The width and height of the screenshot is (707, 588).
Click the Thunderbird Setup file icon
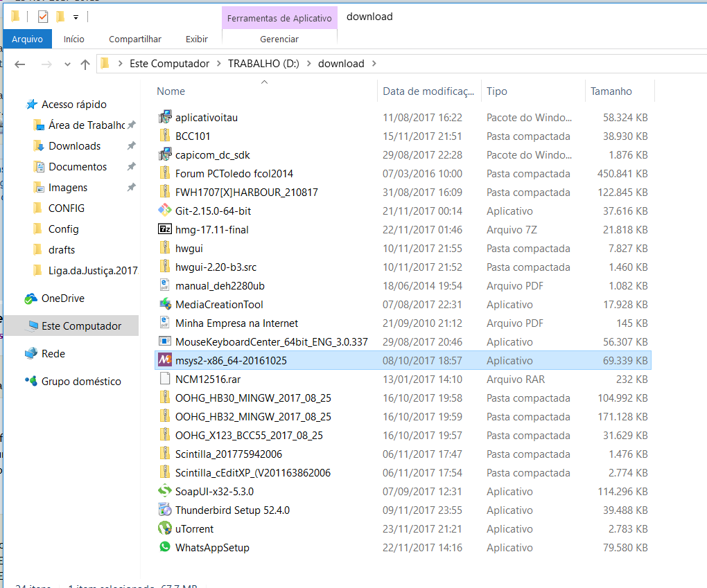click(164, 510)
